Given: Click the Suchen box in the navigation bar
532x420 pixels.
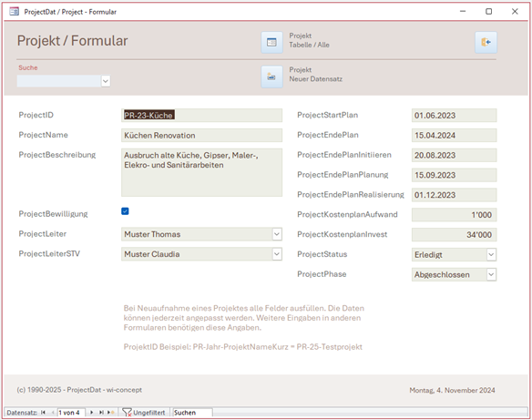Looking at the screenshot, I should (x=192, y=413).
